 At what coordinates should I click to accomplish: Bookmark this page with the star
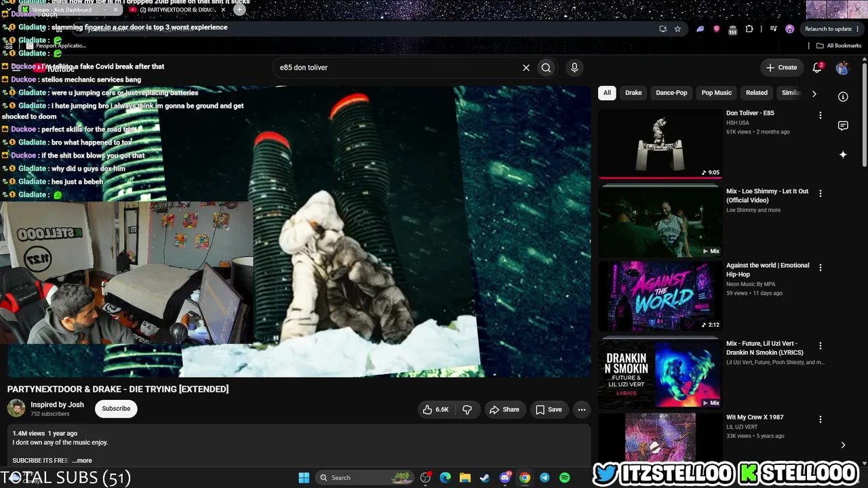tap(677, 29)
